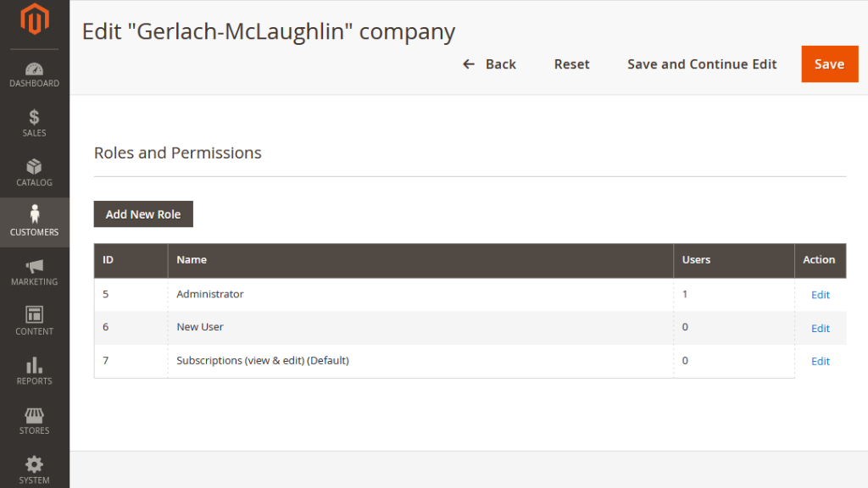This screenshot has height=488, width=868.
Task: Edit the Administrator role
Action: [820, 295]
